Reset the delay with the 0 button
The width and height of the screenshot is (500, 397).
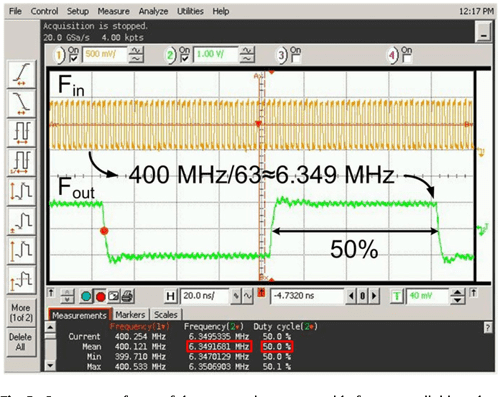pyautogui.click(x=363, y=296)
